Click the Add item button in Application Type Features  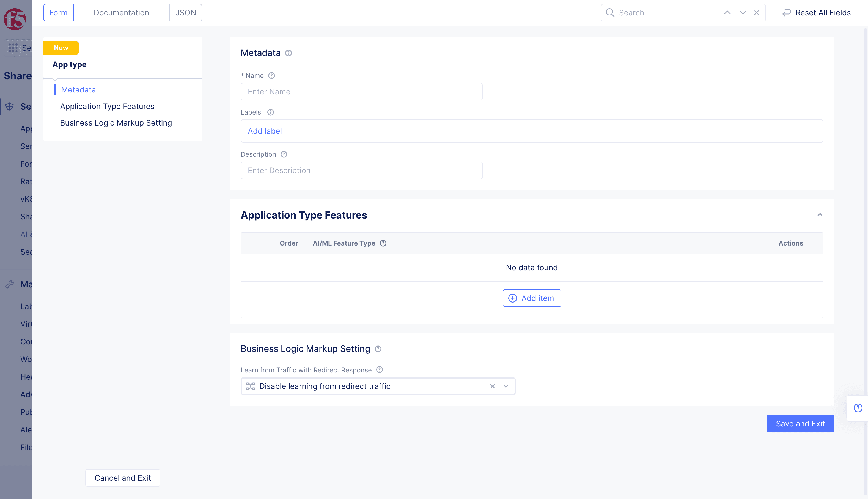532,298
